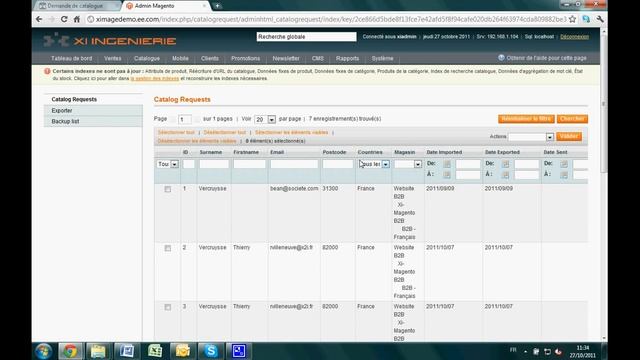This screenshot has height=360, width=640.
Task: Follow the 'gestion des index' link
Action: (x=155, y=78)
